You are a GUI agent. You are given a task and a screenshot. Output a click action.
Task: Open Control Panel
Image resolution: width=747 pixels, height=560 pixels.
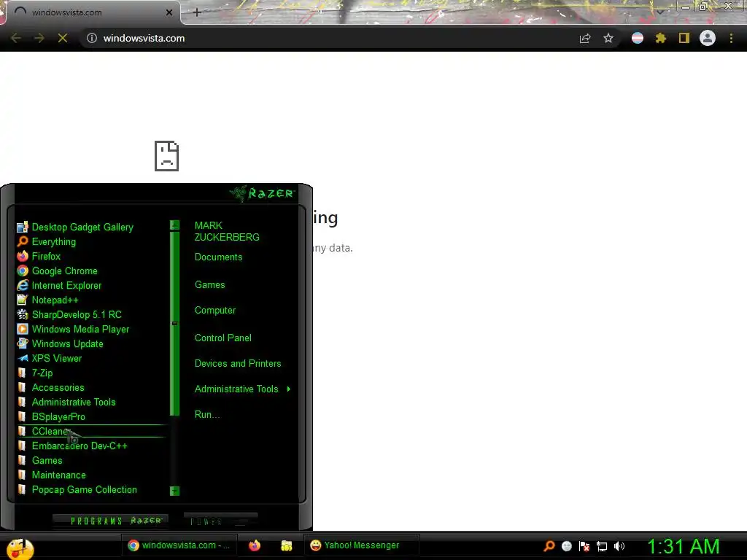[223, 338]
